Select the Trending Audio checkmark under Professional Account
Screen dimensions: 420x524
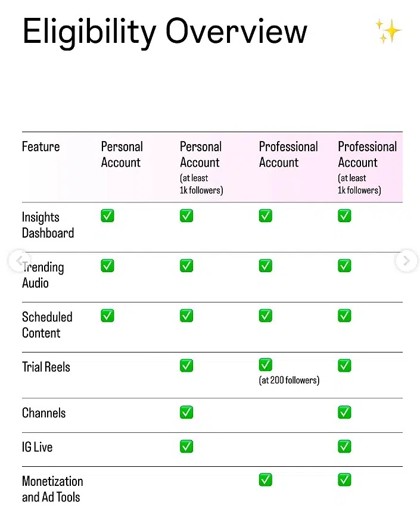(x=265, y=266)
